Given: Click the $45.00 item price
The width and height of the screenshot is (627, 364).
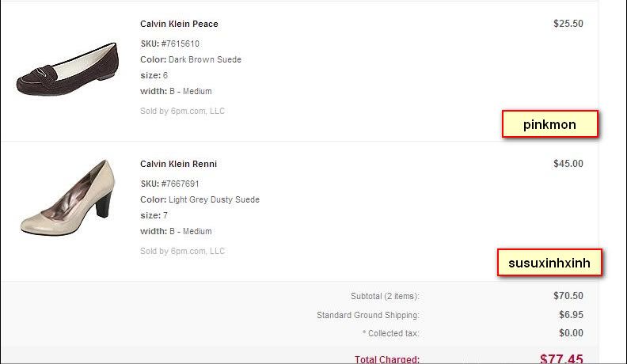Looking at the screenshot, I should tap(568, 164).
